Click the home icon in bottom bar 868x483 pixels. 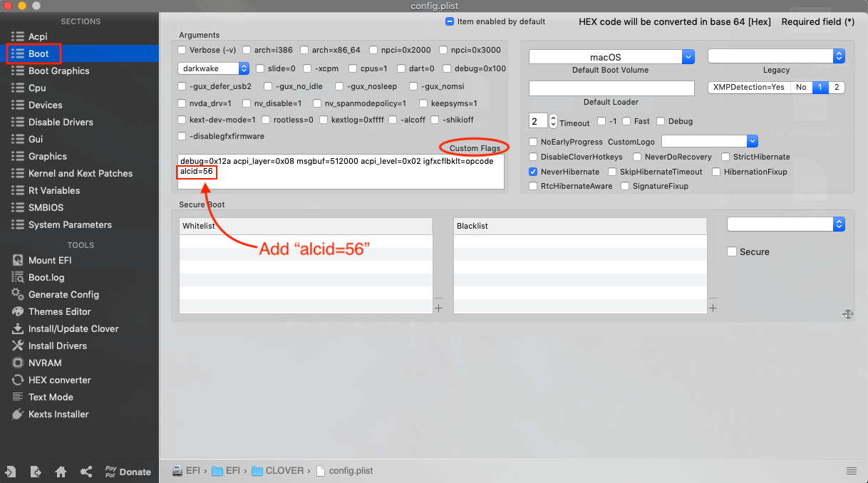pyautogui.click(x=61, y=472)
